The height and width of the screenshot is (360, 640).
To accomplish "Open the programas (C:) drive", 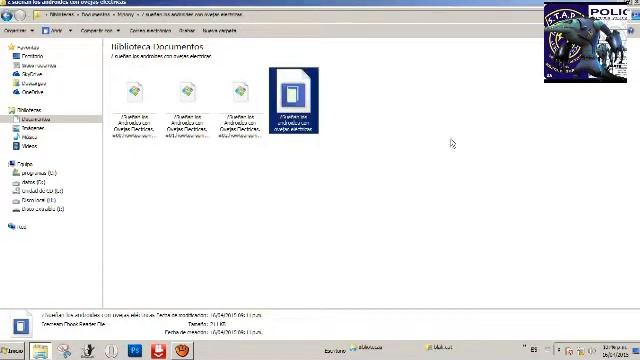I will tap(35, 173).
